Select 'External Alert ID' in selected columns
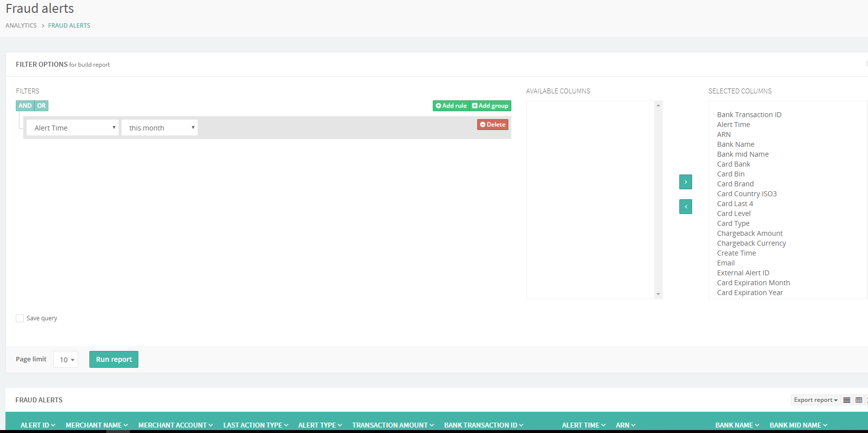The height and width of the screenshot is (433, 868). pos(743,273)
